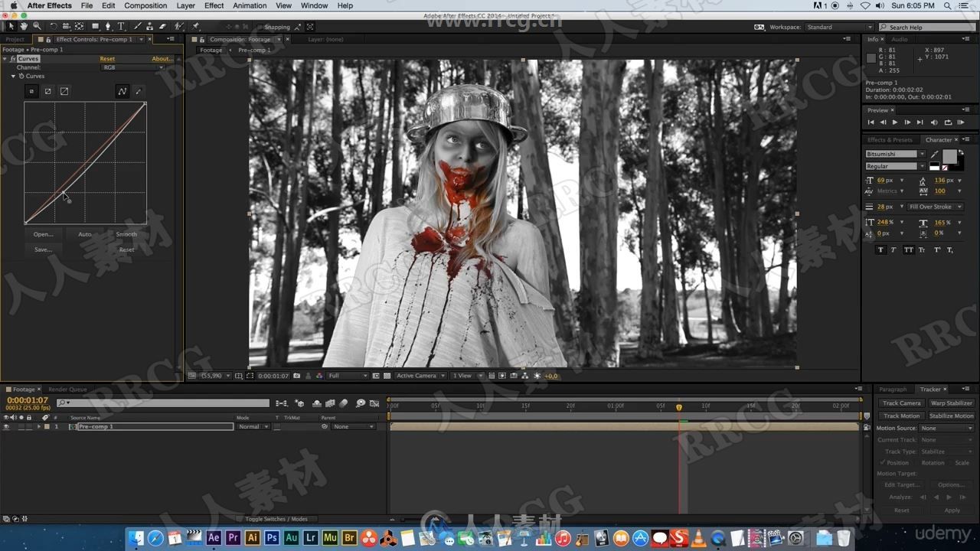Open the 1 View layout dropdown
Screen dimensions: 980x551
click(467, 376)
